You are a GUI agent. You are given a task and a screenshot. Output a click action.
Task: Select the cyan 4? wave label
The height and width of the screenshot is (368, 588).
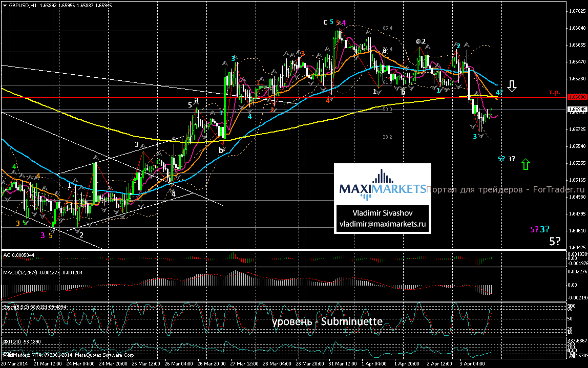click(x=499, y=92)
